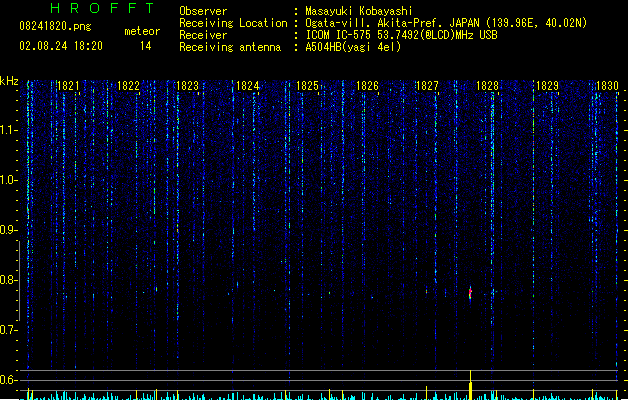The width and height of the screenshot is (629, 400).
Task: Click the Receiver label
Action: (203, 35)
